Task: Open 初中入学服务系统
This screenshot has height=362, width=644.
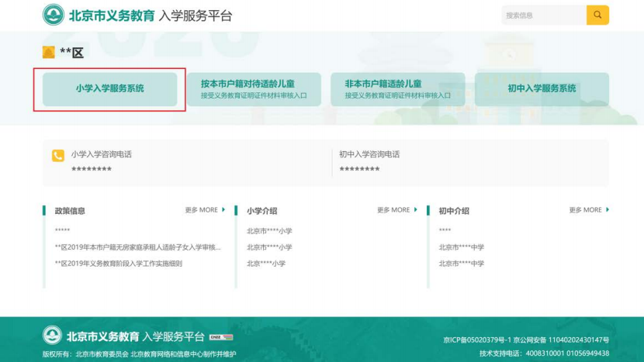Action: (542, 89)
